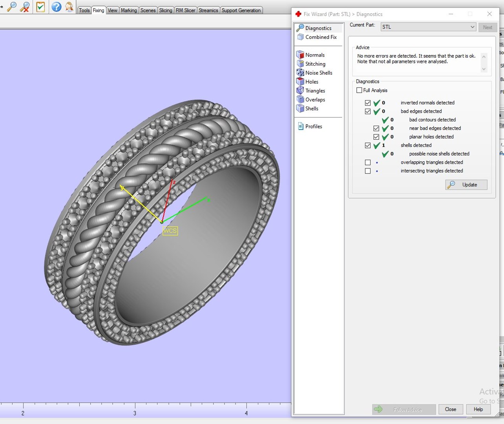Select Shells in the Fix Wizard sidebar

312,108
